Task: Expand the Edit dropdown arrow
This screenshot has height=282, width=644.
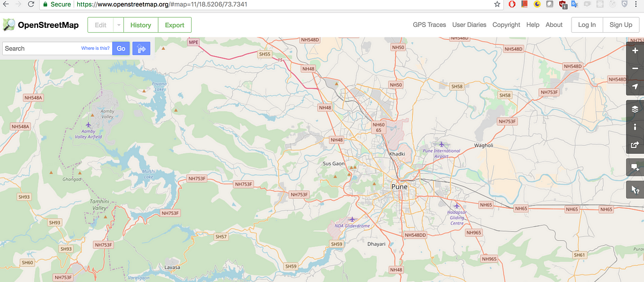Action: coord(118,25)
